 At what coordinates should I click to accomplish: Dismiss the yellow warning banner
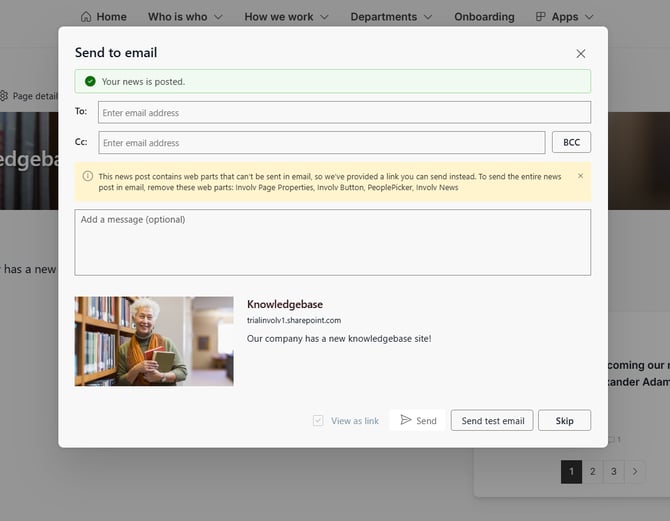point(580,176)
